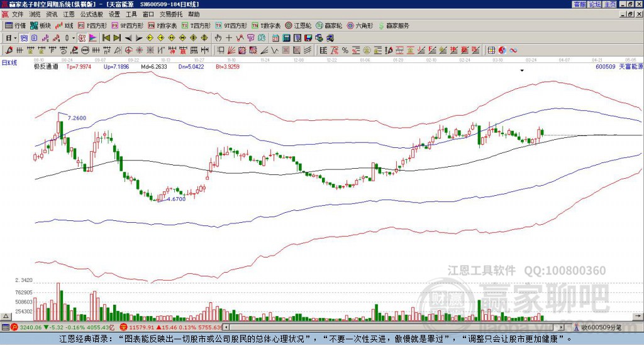Click the 3240.06 index value in status bar

30,327
